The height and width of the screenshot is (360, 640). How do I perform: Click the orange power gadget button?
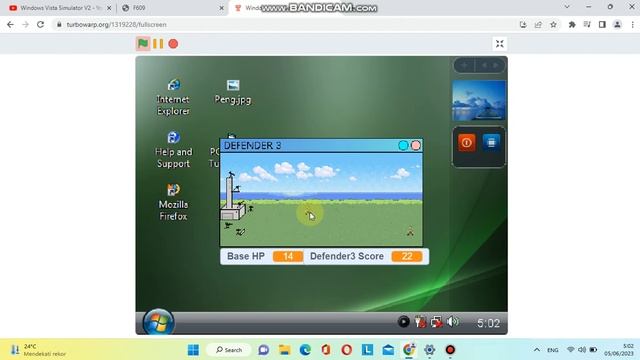[467, 142]
